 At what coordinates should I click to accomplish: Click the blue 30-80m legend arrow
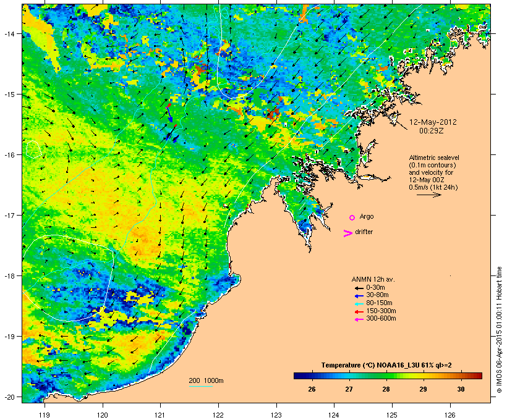(359, 296)
